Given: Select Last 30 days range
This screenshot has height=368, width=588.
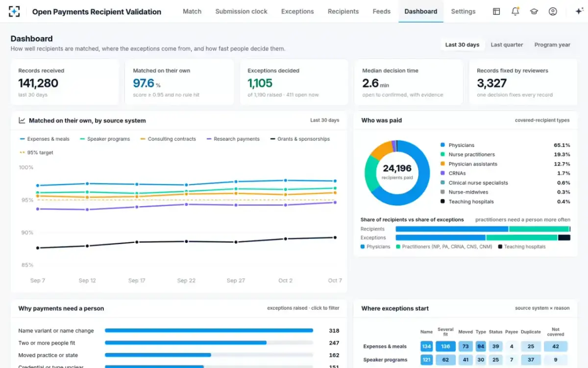Looking at the screenshot, I should point(462,45).
